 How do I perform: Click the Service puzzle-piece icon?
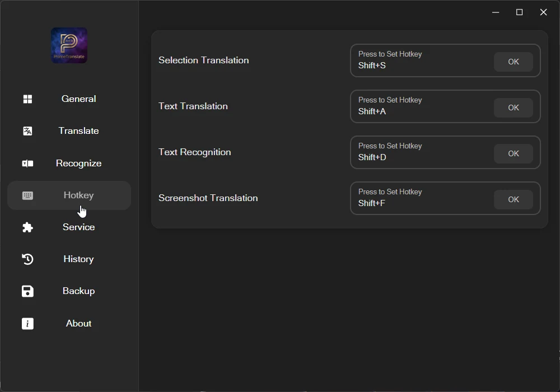[x=27, y=227]
